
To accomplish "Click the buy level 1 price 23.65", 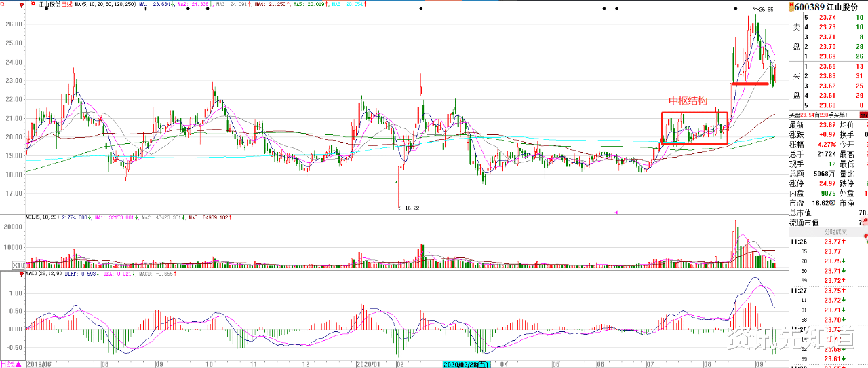I will [827, 67].
